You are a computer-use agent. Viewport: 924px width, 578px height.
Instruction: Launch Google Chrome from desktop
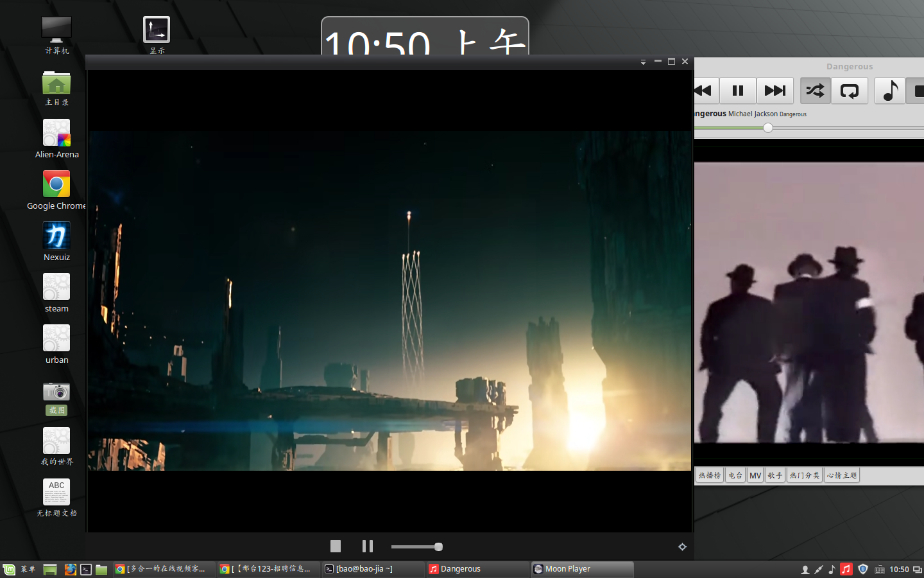(56, 190)
